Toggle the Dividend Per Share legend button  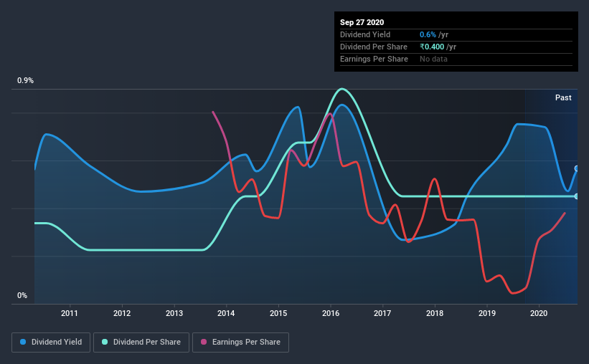pos(141,343)
